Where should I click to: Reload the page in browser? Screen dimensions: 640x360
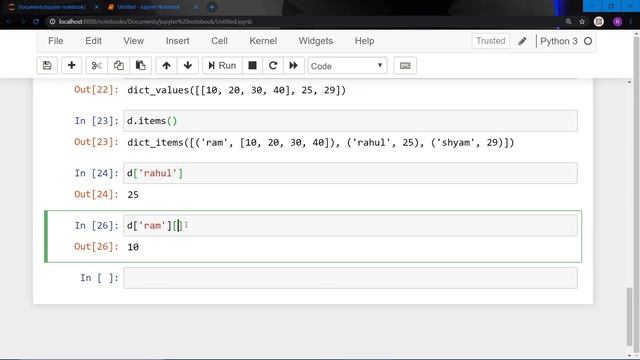click(36, 22)
